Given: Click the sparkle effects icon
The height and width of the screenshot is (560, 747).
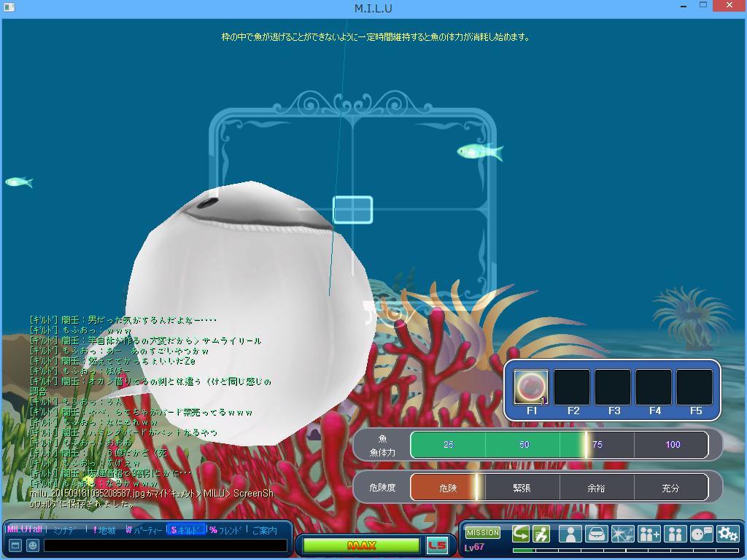Looking at the screenshot, I should click(x=622, y=534).
